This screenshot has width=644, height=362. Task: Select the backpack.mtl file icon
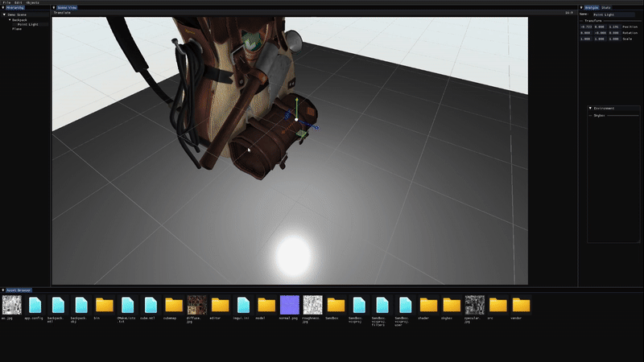pyautogui.click(x=58, y=305)
